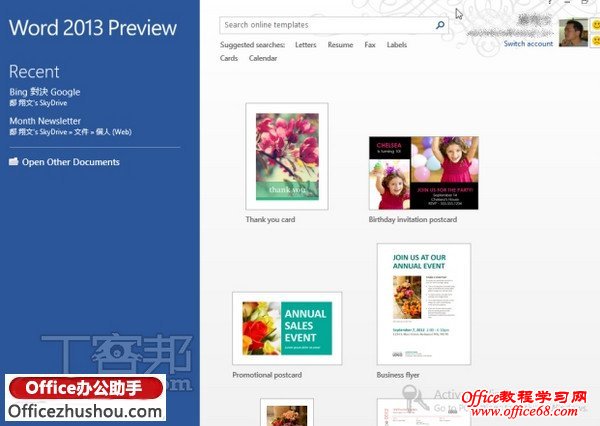Choose the Fax suggested search
600x426 pixels.
pyautogui.click(x=370, y=45)
